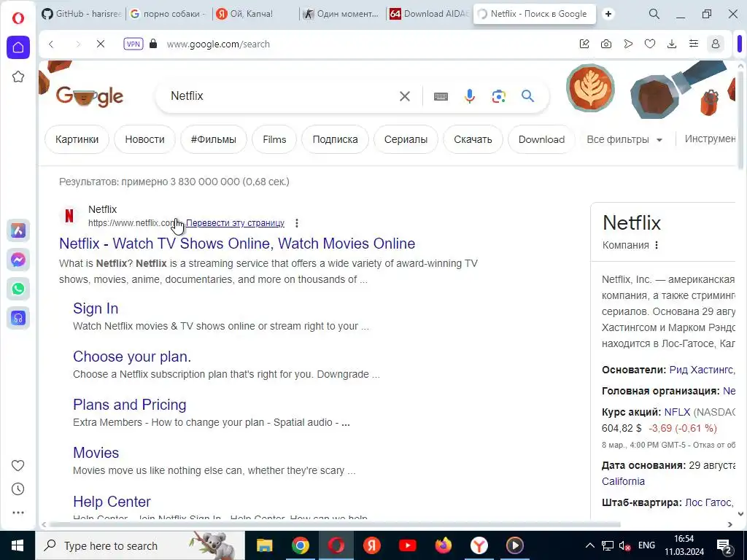This screenshot has height=560, width=747.
Task: Open Windows Start menu
Action: tap(18, 545)
